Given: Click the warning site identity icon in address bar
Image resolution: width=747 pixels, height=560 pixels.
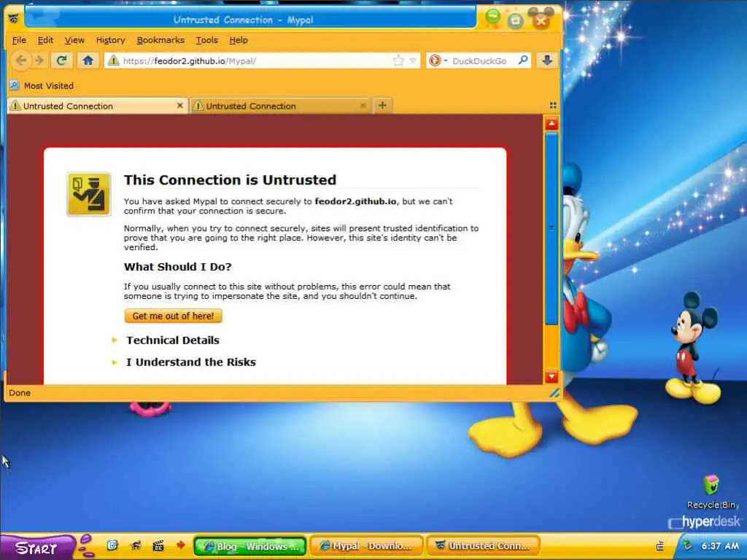Looking at the screenshot, I should click(x=113, y=61).
